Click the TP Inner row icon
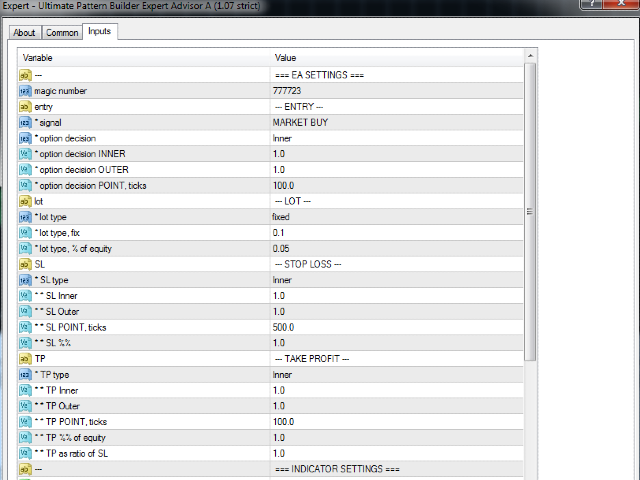Viewport: 640px width, 480px height. click(25, 391)
